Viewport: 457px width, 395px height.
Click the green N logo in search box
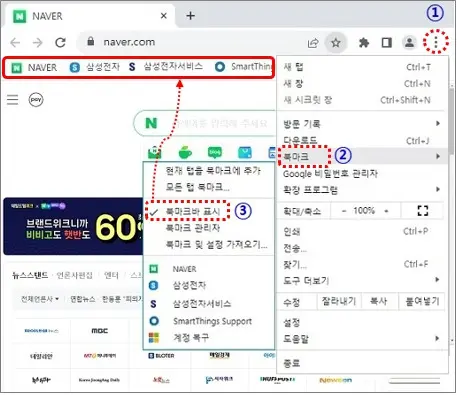point(151,123)
